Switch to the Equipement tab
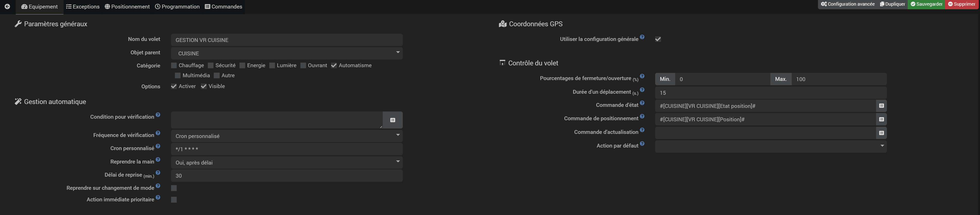 40,7
